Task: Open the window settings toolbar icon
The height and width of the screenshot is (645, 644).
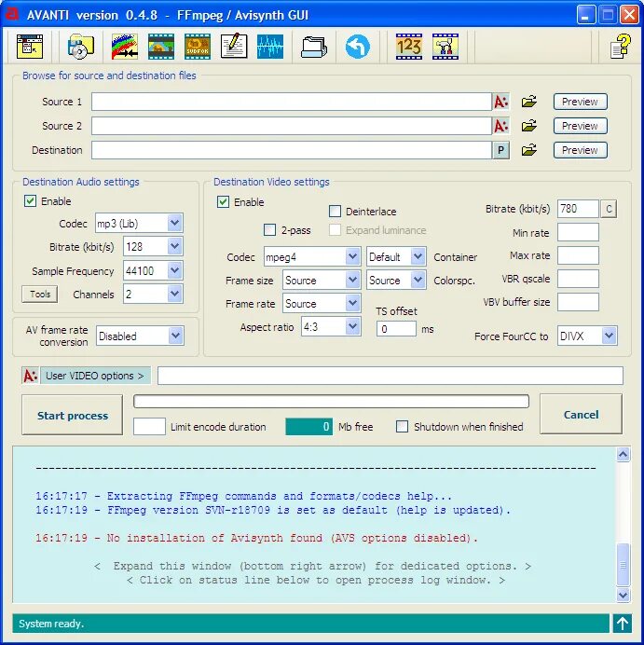Action: coord(30,47)
